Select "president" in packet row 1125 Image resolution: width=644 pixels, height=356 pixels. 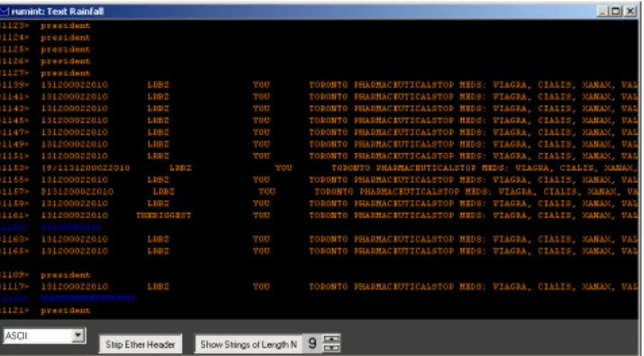tap(66, 50)
